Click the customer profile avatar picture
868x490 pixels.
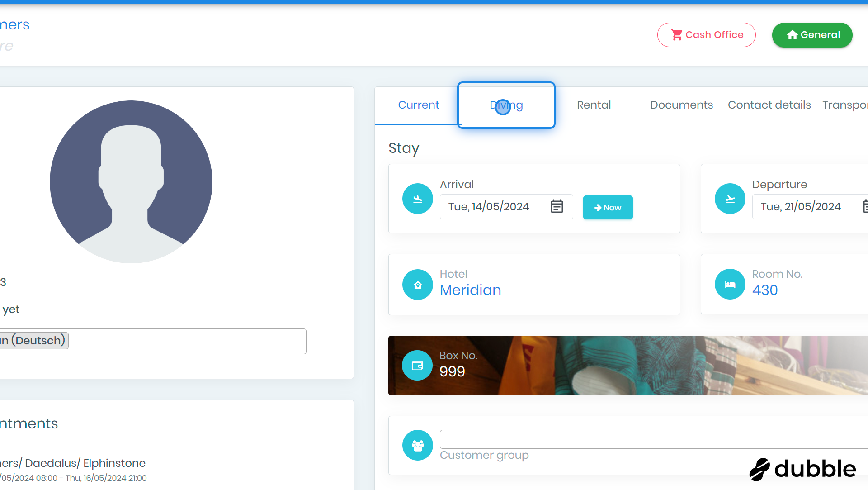pyautogui.click(x=131, y=181)
